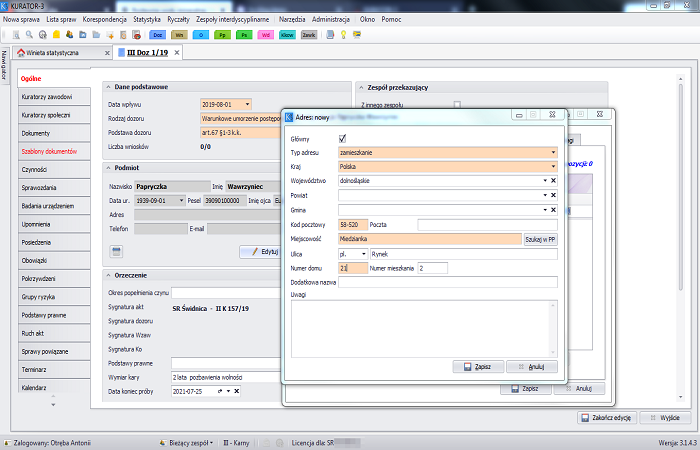
Task: Click the clear X next to Gmina
Action: click(x=553, y=210)
